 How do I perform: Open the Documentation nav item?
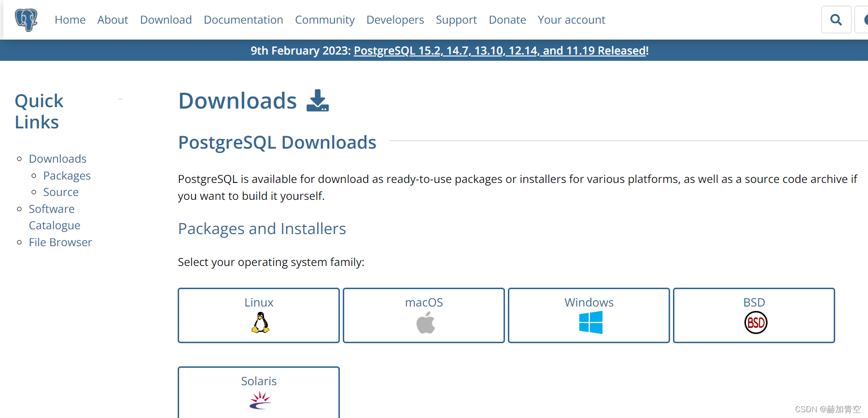click(x=243, y=20)
